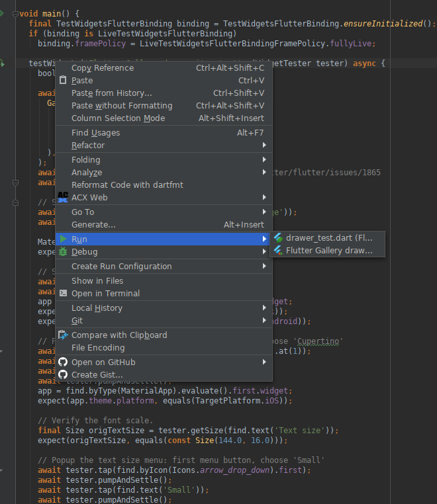
Task: Expand the Open on GitHub submenu arrow
Action: pyautogui.click(x=264, y=362)
